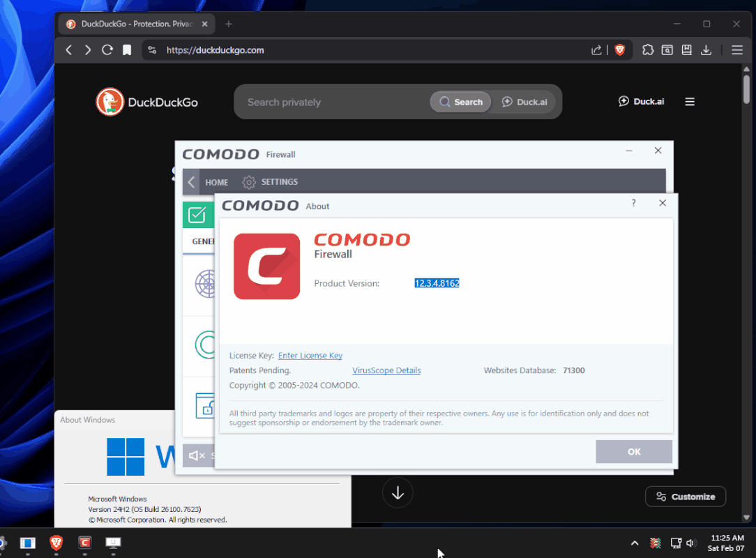Open the DuckDuckGo page hamburger menu
This screenshot has height=558, width=756.
tap(690, 102)
